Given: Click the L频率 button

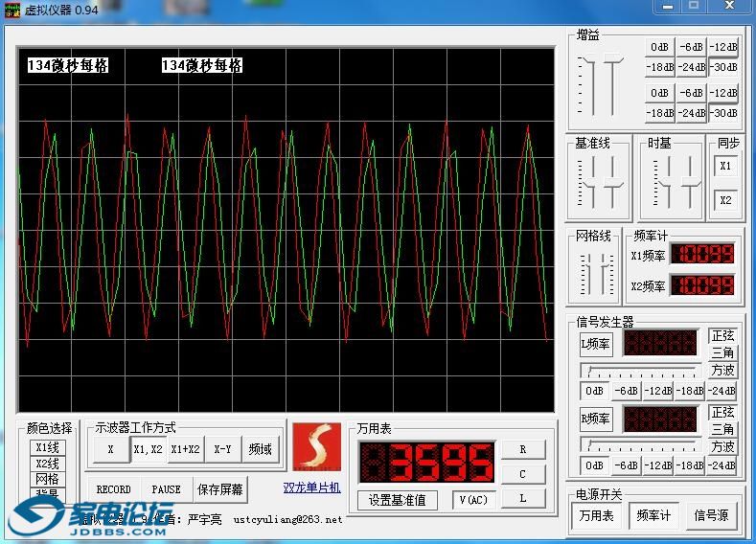Looking at the screenshot, I should (596, 344).
